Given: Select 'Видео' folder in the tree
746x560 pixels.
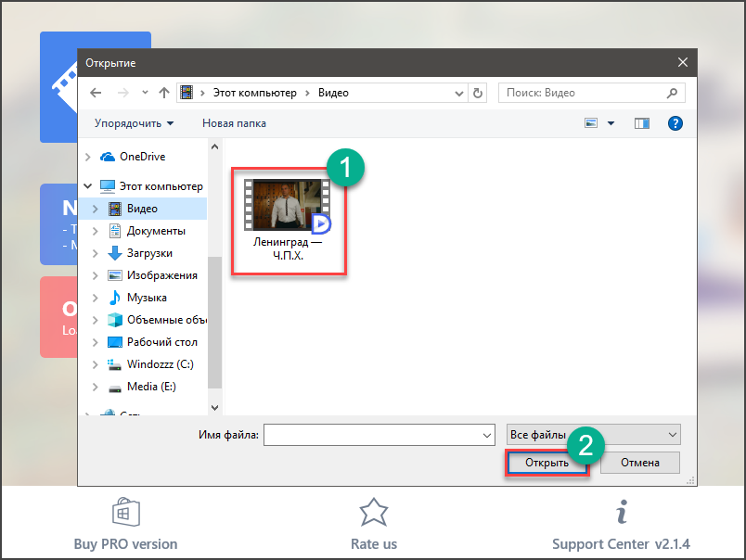Looking at the screenshot, I should [x=142, y=209].
